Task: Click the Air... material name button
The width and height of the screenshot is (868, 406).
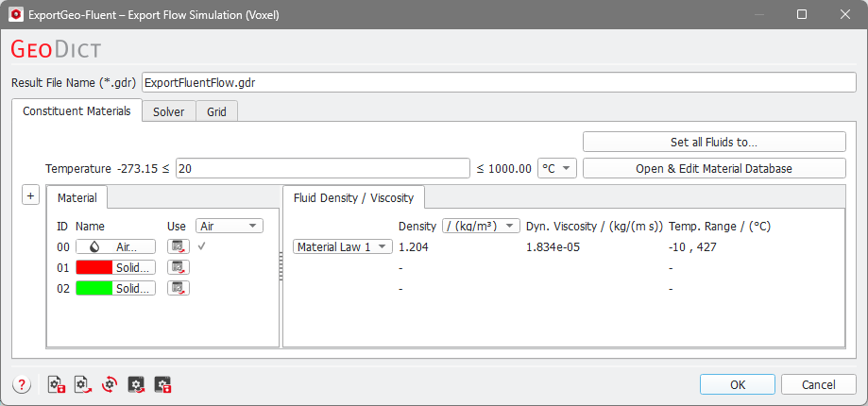Action: (x=115, y=246)
